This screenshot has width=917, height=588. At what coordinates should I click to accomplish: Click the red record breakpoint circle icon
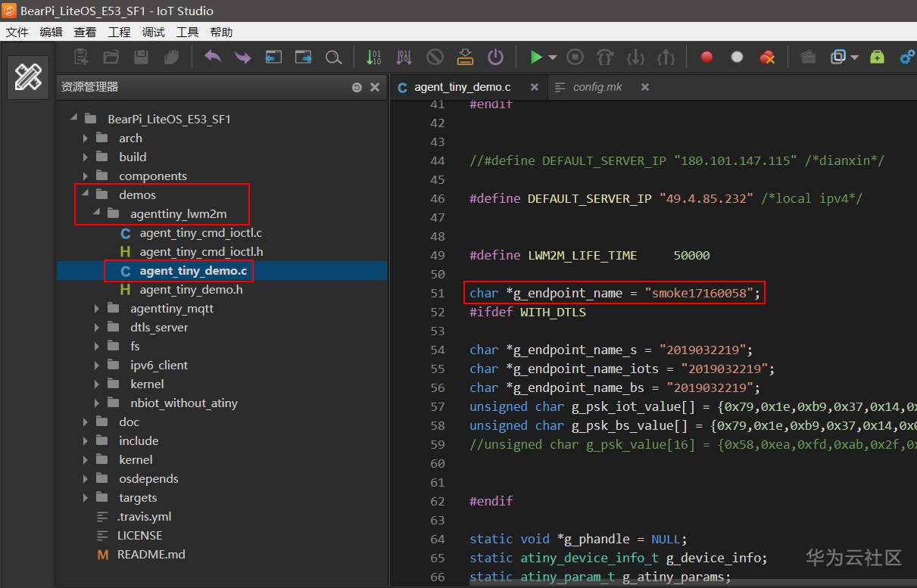click(706, 57)
